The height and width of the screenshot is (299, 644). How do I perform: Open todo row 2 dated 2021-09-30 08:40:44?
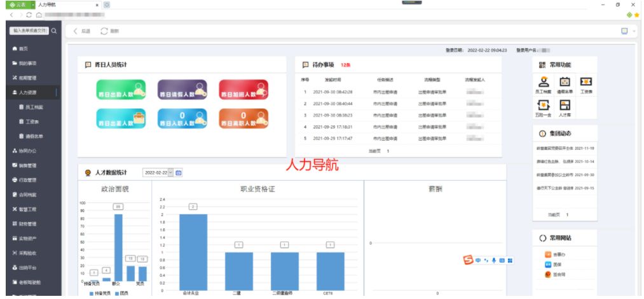399,104
